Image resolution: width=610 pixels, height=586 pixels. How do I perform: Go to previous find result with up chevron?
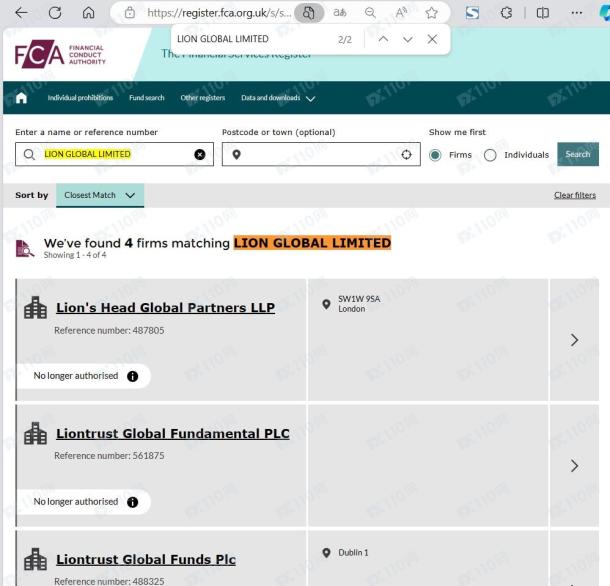383,39
